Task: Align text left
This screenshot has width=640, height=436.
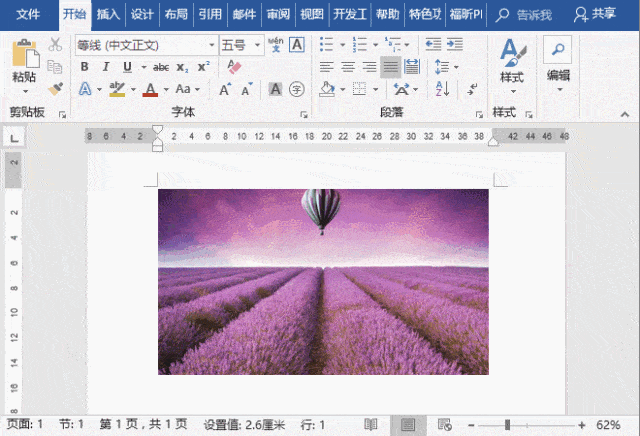Action: coord(327,67)
